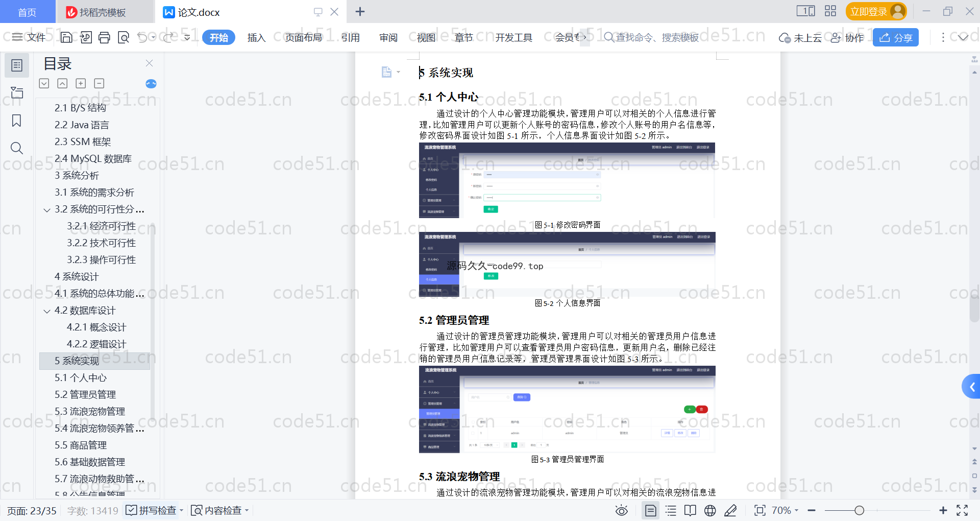This screenshot has width=980, height=521.
Task: Select the 页面布局 ribbon tab
Action: 303,37
